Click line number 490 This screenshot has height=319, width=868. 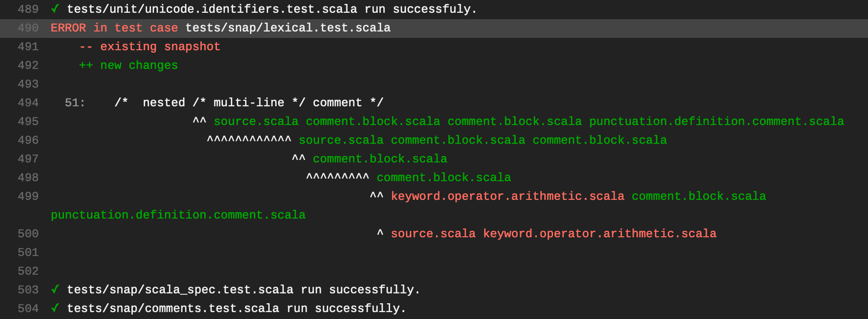(x=28, y=28)
